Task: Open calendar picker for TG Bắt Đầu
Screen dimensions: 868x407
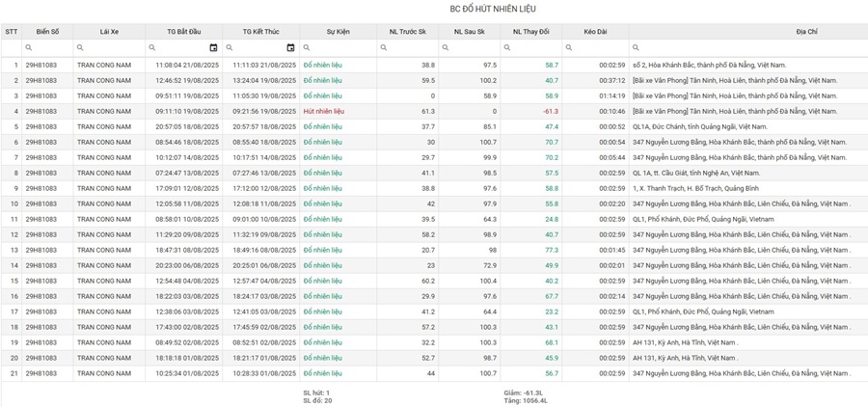Action: click(x=213, y=47)
